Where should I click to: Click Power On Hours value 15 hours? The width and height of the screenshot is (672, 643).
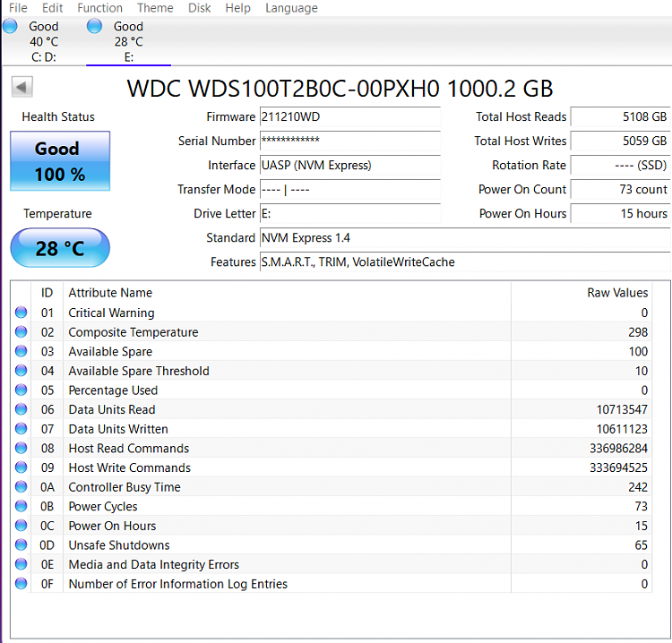click(x=621, y=214)
